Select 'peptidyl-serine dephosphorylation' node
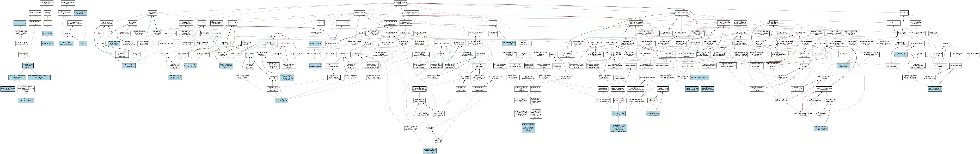 707,89
